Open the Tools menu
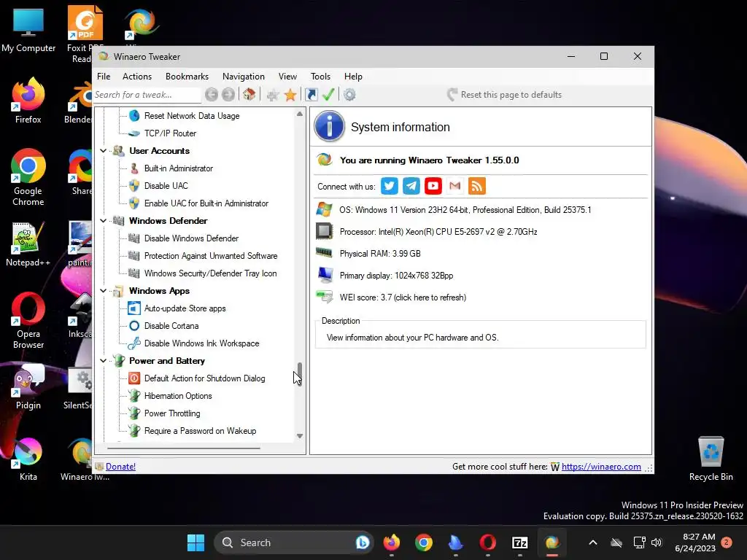The height and width of the screenshot is (560, 747). [x=320, y=76]
